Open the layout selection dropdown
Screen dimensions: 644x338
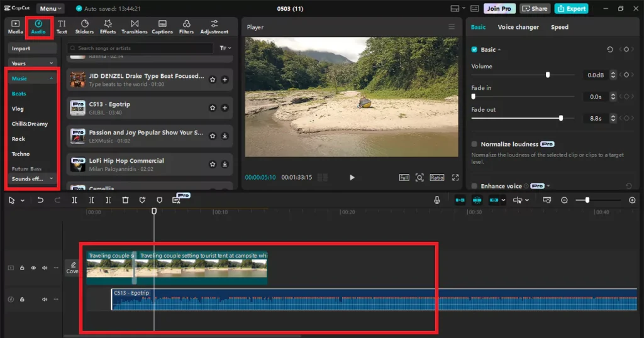[458, 9]
